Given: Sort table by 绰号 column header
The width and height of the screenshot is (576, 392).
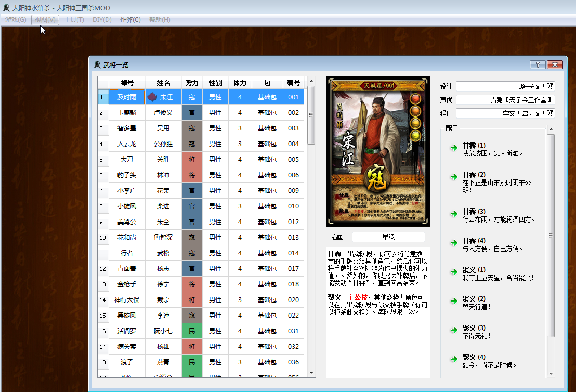Looking at the screenshot, I should coord(127,83).
